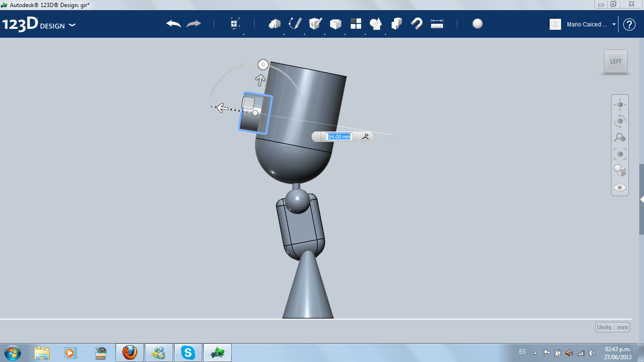This screenshot has width=644, height=362.
Task: Click the LEFT face of view cube
Action: click(x=616, y=61)
